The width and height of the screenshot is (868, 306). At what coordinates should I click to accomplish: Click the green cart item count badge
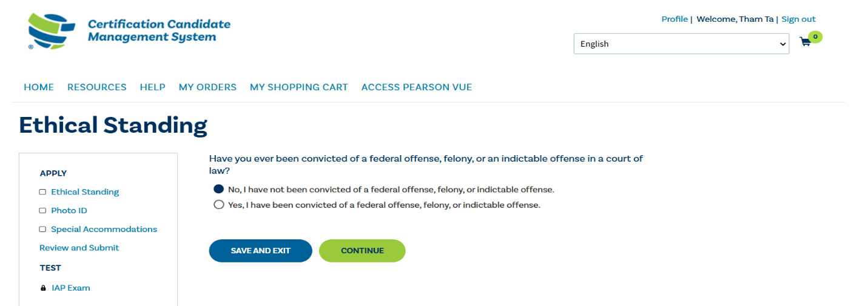tap(815, 37)
